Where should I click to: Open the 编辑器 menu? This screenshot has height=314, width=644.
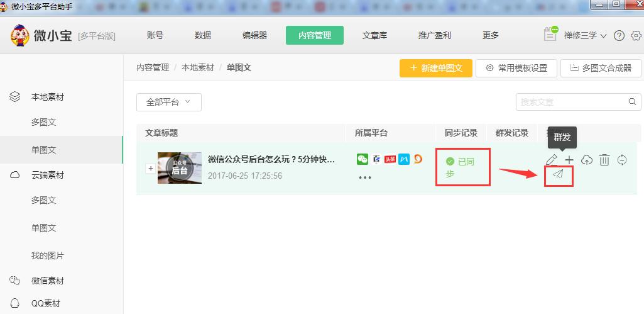[254, 35]
